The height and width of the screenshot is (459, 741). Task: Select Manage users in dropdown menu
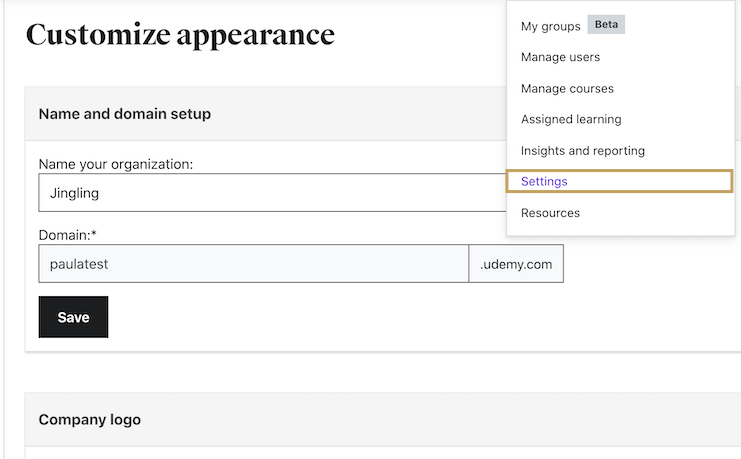pos(560,57)
